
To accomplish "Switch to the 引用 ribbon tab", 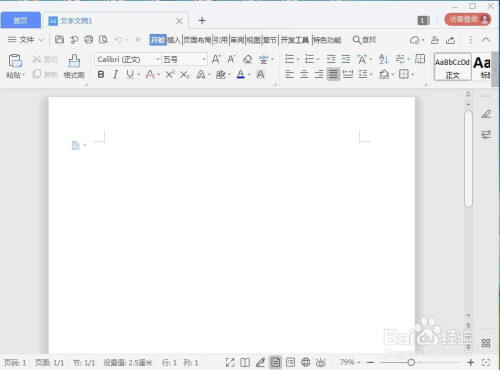I will click(221, 40).
